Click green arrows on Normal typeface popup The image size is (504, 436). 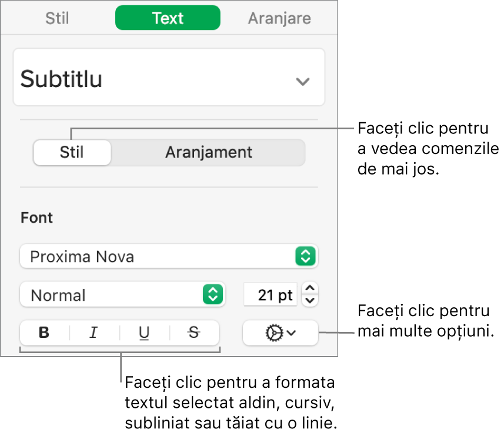[212, 294]
